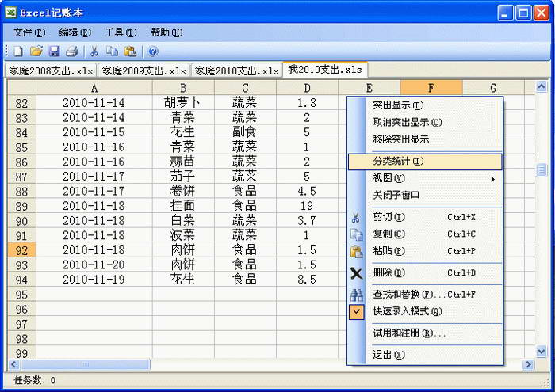
Task: Click the horizontal scrollbar left arrow
Action: click(14, 364)
